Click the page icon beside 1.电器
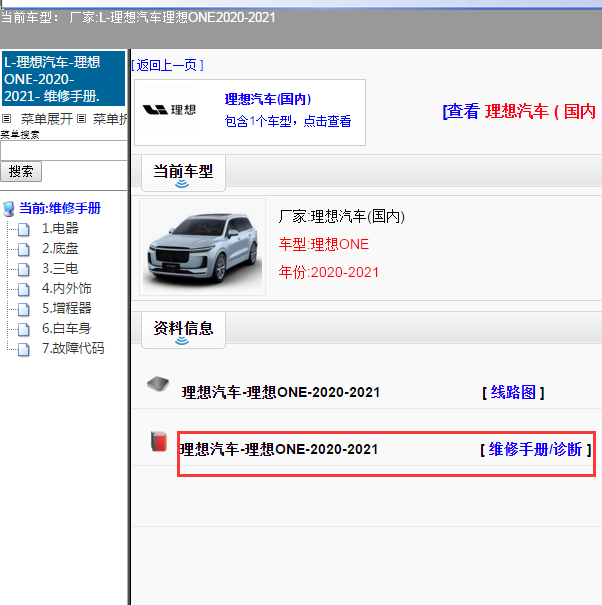This screenshot has width=602, height=605. coord(24,229)
